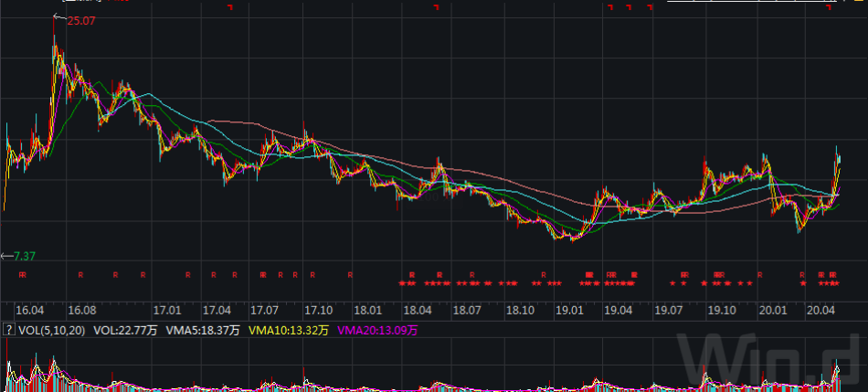This screenshot has width=868, height=392.
Task: Click the 19.10 date tick on the axis
Action: [722, 310]
